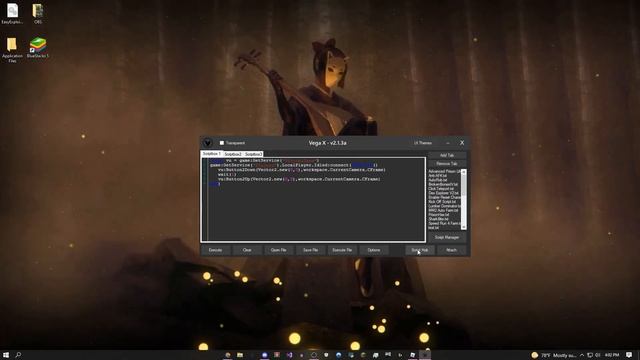The width and height of the screenshot is (640, 360).
Task: Click the Open File button
Action: (x=279, y=250)
